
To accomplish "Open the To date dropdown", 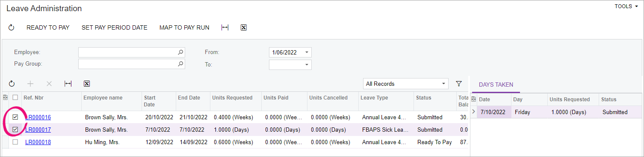I will click(x=307, y=65).
